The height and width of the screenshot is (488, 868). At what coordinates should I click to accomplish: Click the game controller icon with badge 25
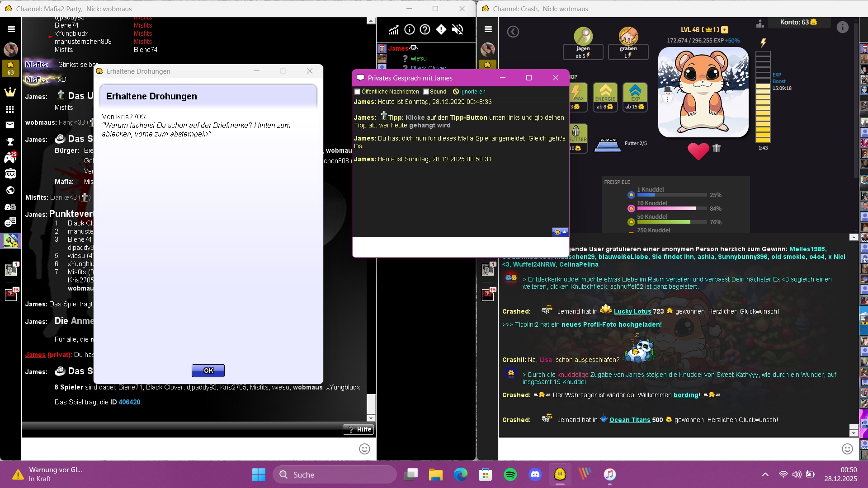point(10,157)
